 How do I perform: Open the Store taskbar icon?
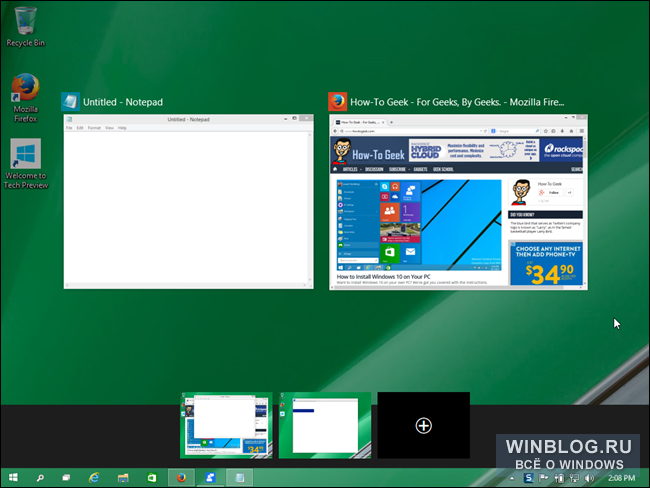click(152, 478)
